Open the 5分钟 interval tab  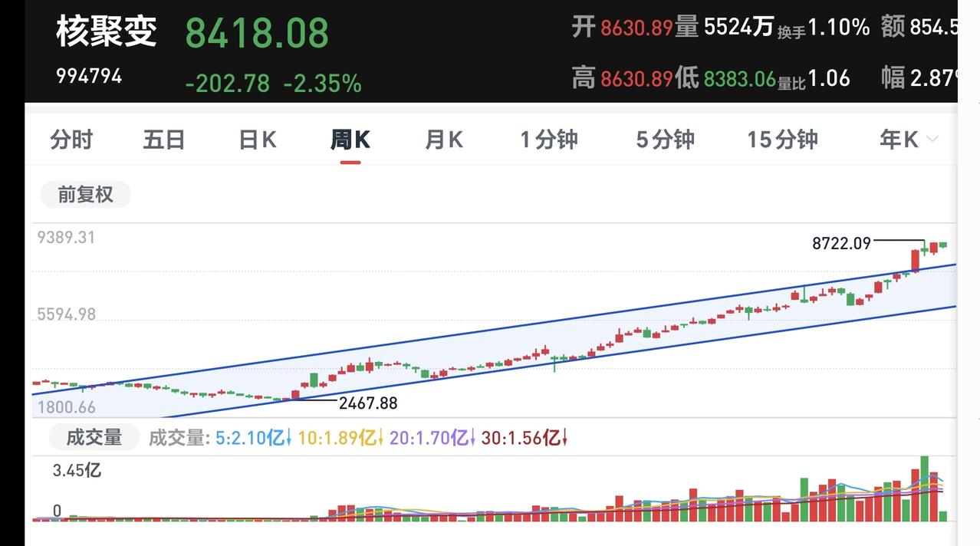[666, 140]
